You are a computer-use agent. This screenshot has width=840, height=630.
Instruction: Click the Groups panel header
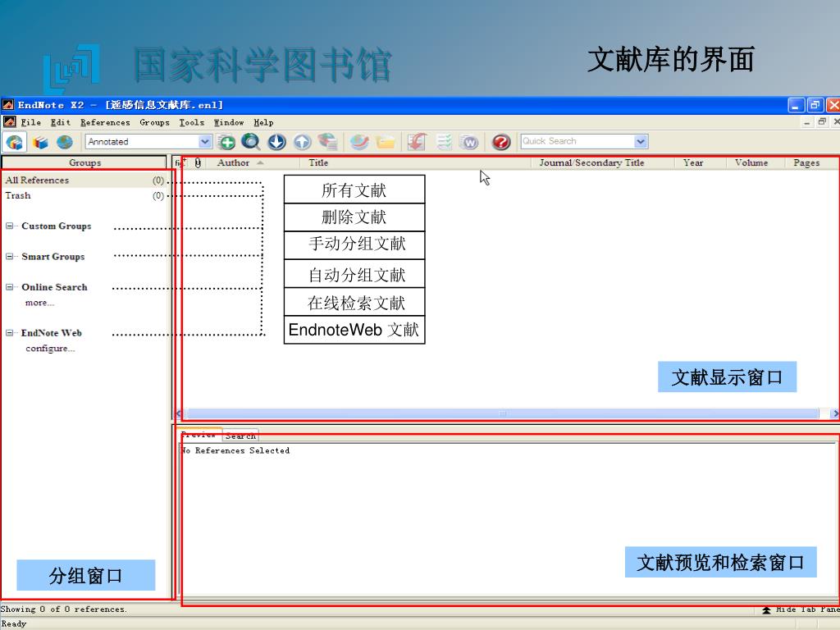(x=84, y=162)
